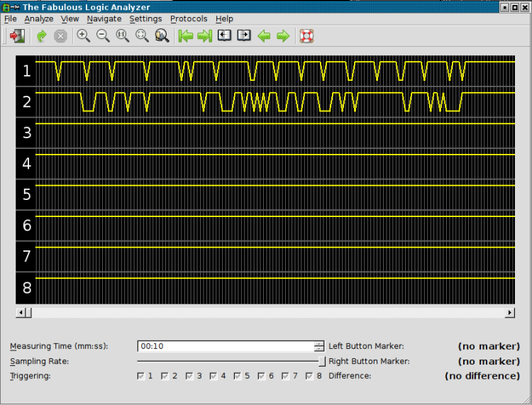Uncheck triggering checkbox for channel 8
Image resolution: width=532 pixels, height=405 pixels.
310,376
